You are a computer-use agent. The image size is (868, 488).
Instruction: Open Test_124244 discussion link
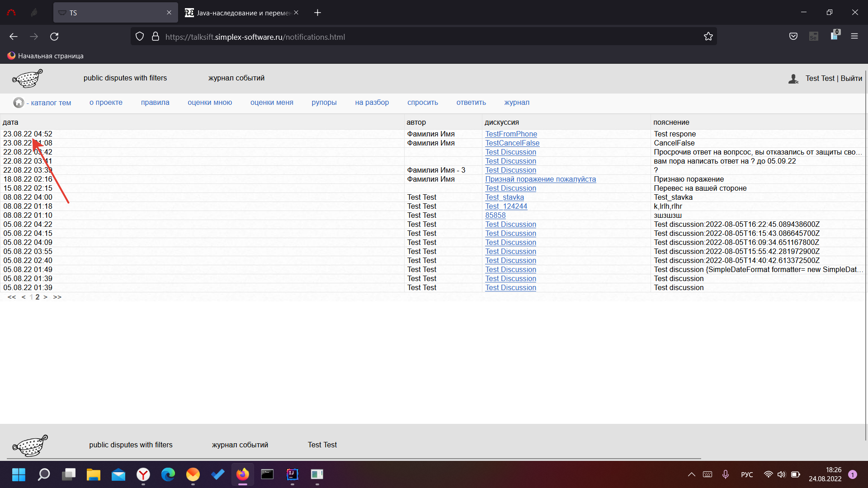tap(506, 206)
